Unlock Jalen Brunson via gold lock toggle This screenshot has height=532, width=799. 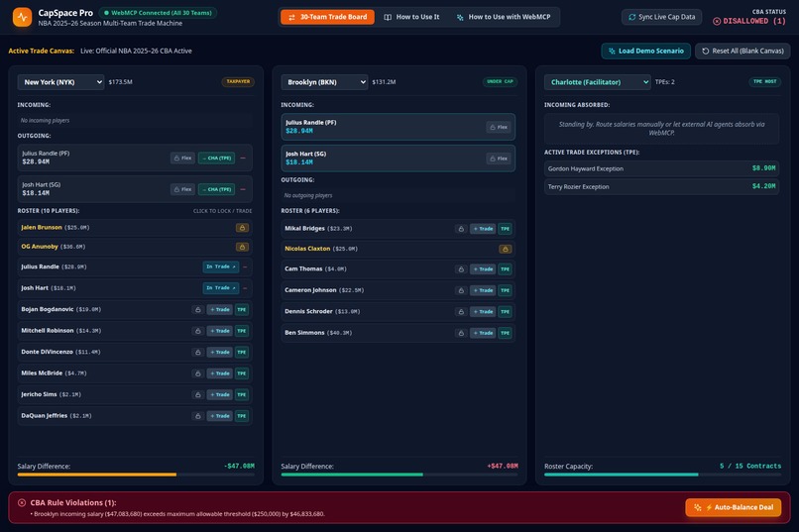(242, 228)
